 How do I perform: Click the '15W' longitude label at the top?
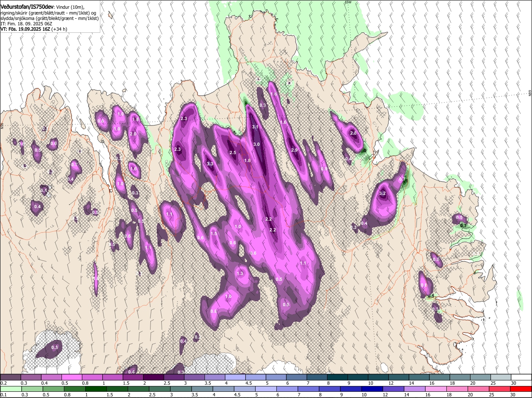pos(348,2)
